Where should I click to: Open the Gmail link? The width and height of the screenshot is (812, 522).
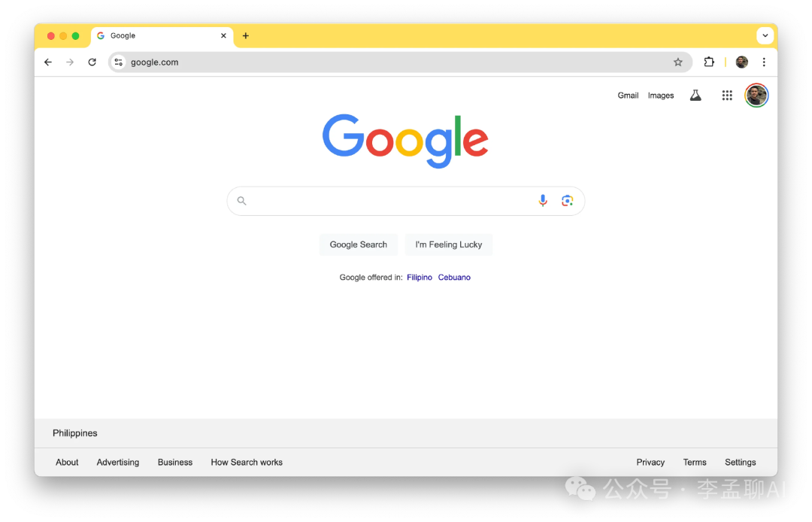(628, 96)
